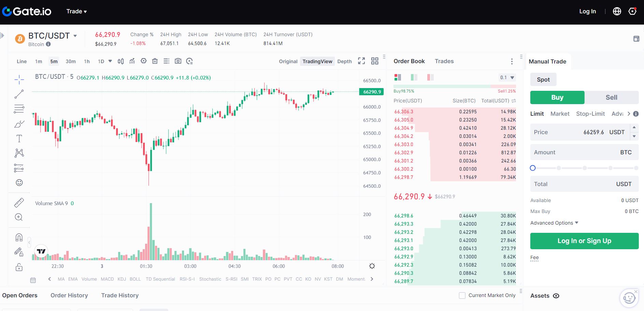Open the Trade dropdown menu
Screen dimensions: 644x311
[x=76, y=11]
